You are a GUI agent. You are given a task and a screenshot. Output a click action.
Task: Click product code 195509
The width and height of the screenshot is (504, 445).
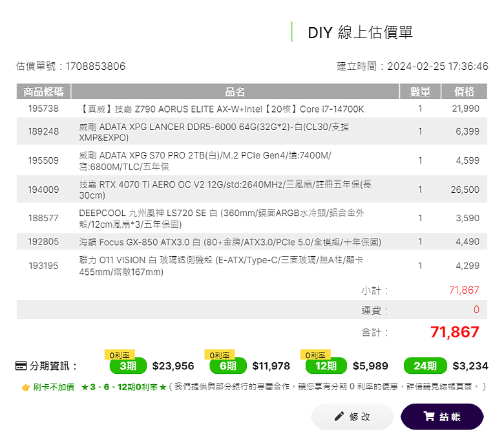coord(43,160)
